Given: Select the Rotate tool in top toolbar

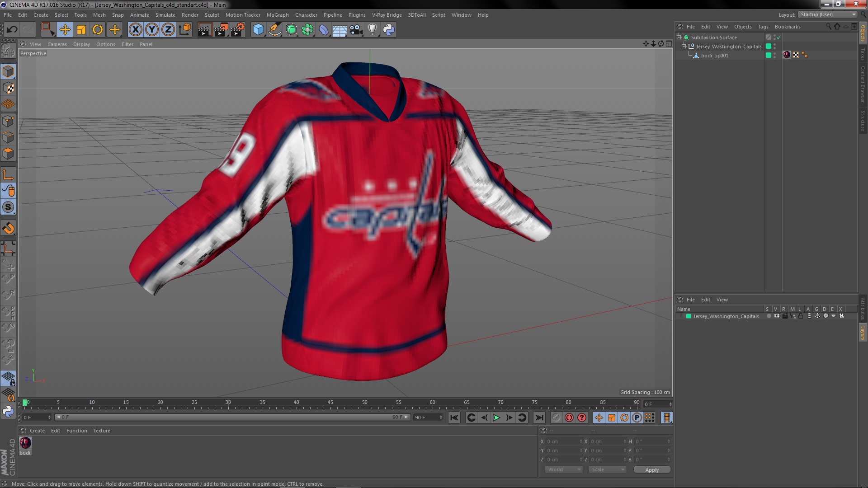Looking at the screenshot, I should tap(98, 30).
